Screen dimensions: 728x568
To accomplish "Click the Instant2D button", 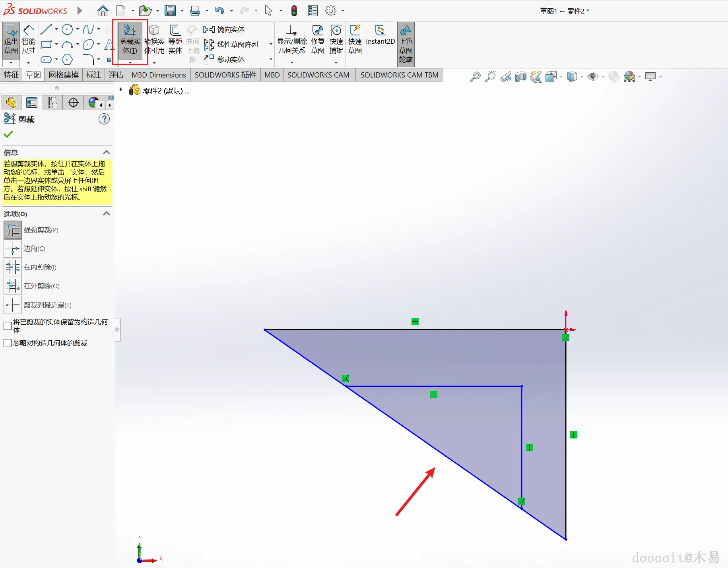I will coord(380,35).
